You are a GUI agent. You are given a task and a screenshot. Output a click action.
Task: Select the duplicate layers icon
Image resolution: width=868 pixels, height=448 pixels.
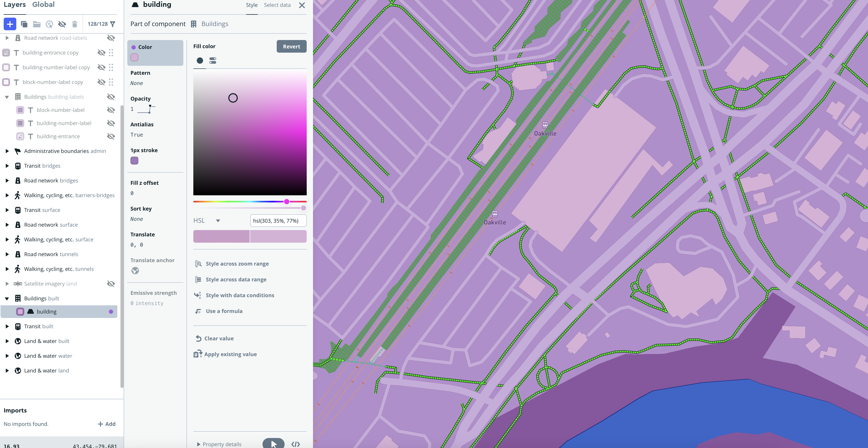(24, 24)
